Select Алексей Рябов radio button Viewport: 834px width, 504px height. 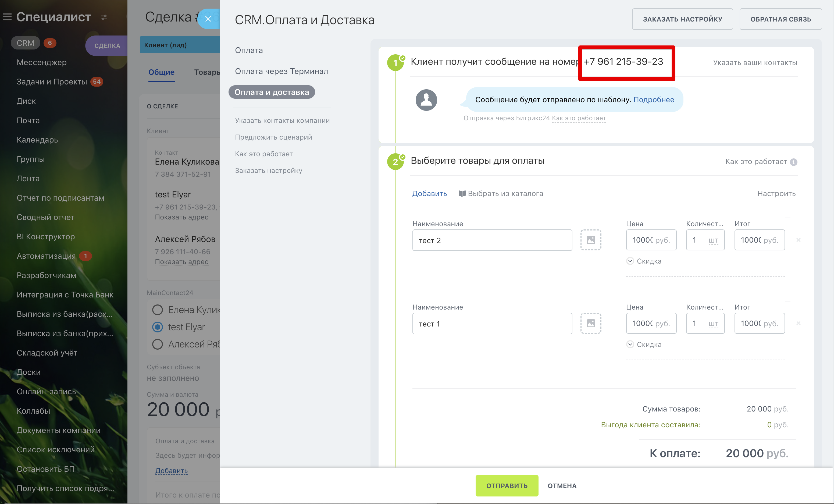click(x=158, y=344)
